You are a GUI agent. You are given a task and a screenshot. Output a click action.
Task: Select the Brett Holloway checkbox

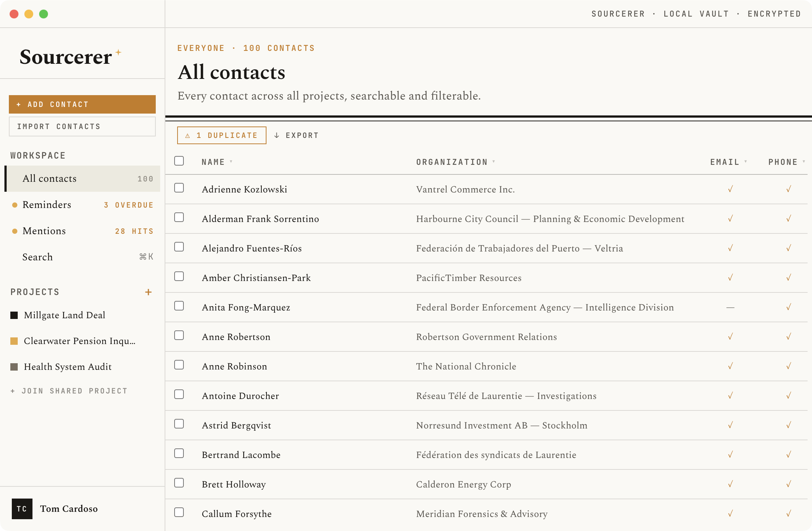(179, 483)
